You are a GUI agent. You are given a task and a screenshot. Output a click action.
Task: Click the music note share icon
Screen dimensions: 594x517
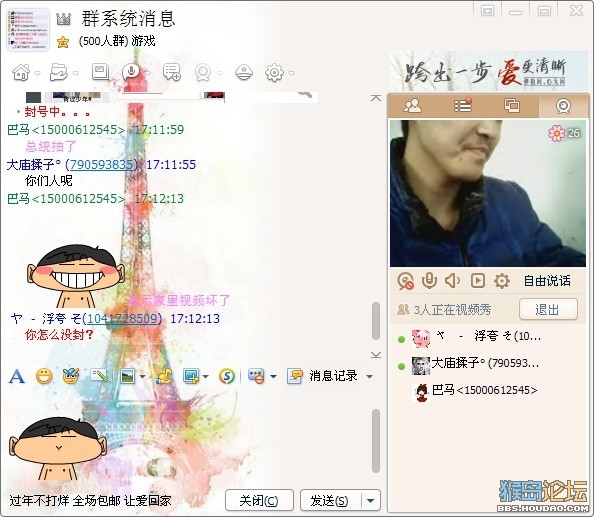point(164,376)
